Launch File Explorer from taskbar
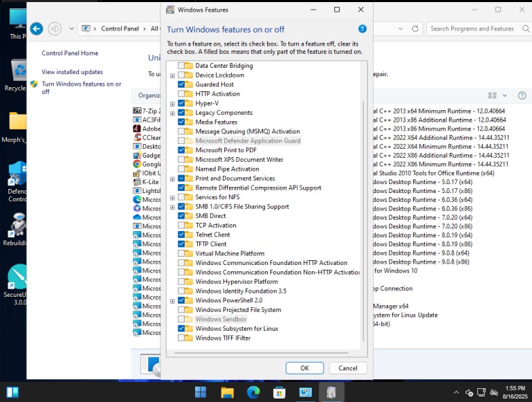The image size is (532, 402). click(227, 392)
